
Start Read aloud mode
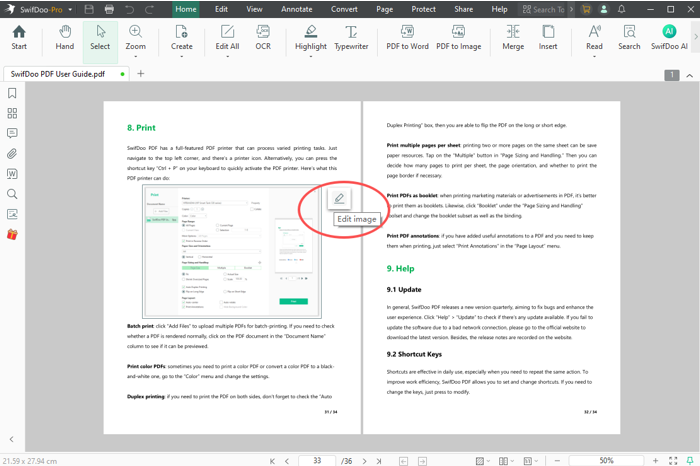(594, 37)
